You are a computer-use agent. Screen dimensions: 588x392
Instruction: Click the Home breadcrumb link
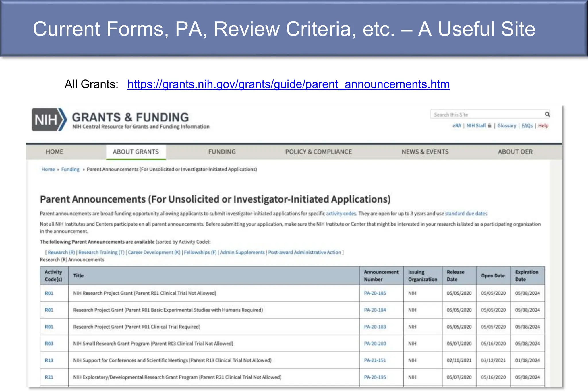48,169
